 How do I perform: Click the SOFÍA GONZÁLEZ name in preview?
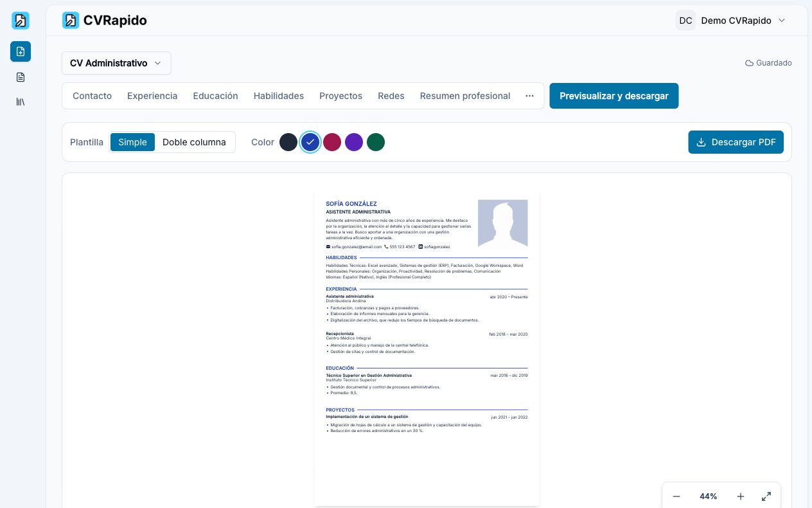pos(351,204)
